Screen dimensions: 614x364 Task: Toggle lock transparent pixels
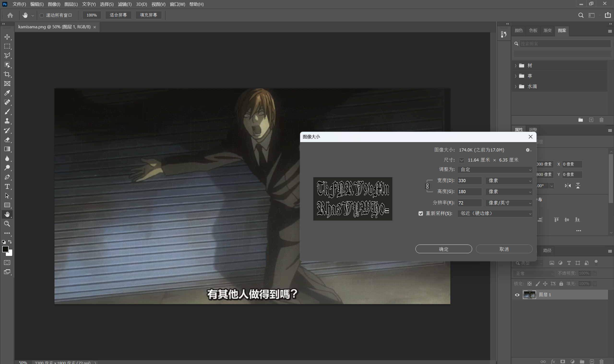coord(530,284)
